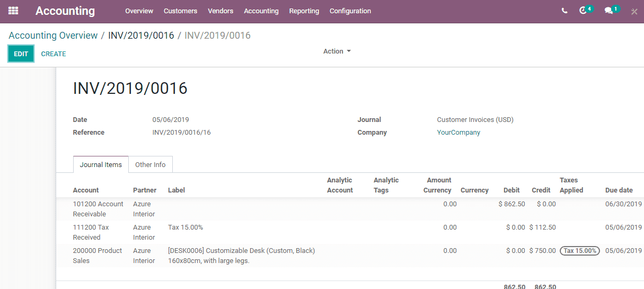Open the conversations chat icon
This screenshot has height=289, width=644.
click(x=611, y=10)
